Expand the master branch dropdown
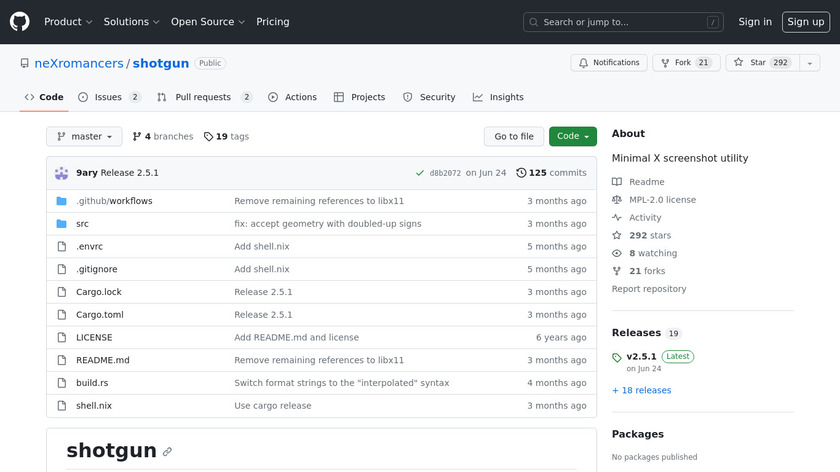This screenshot has height=472, width=840. coord(84,137)
